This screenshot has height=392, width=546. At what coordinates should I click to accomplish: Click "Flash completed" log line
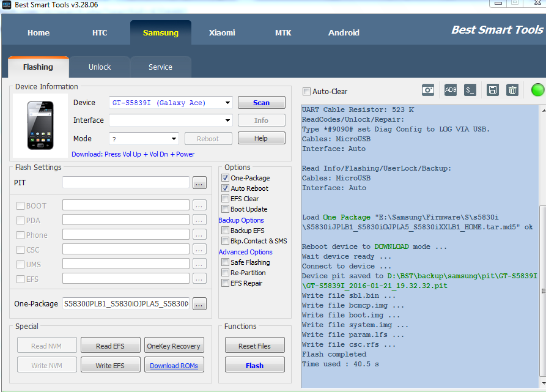coord(334,355)
